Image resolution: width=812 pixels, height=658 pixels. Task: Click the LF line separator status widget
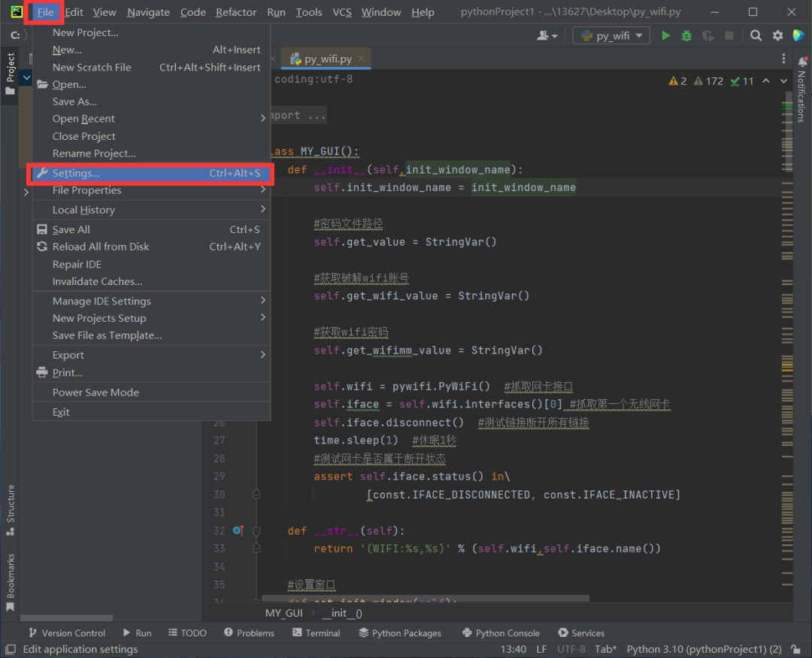pyautogui.click(x=541, y=649)
